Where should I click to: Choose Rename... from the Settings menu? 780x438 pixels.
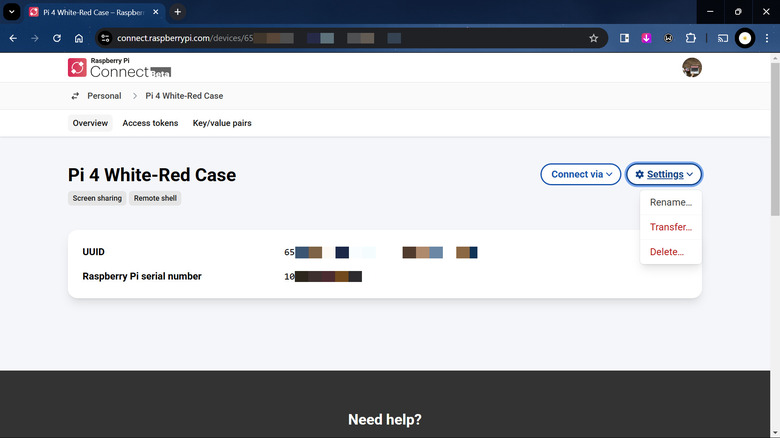point(671,203)
